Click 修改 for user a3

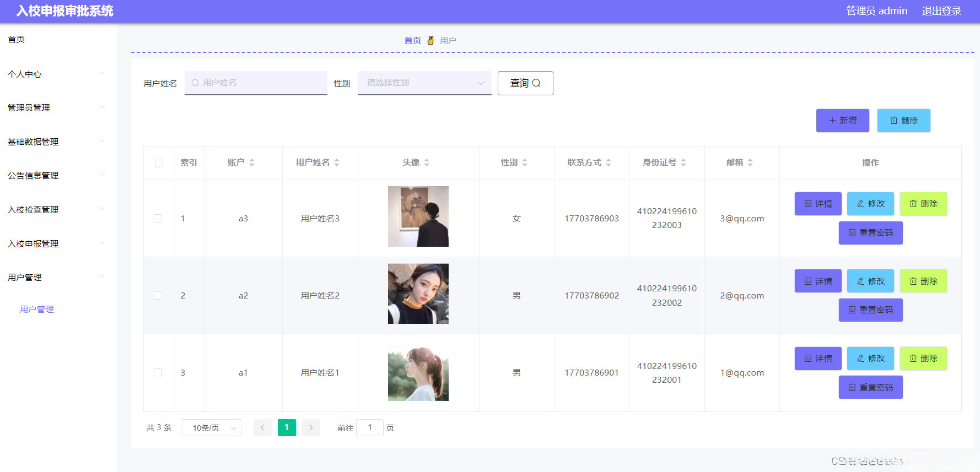871,204
